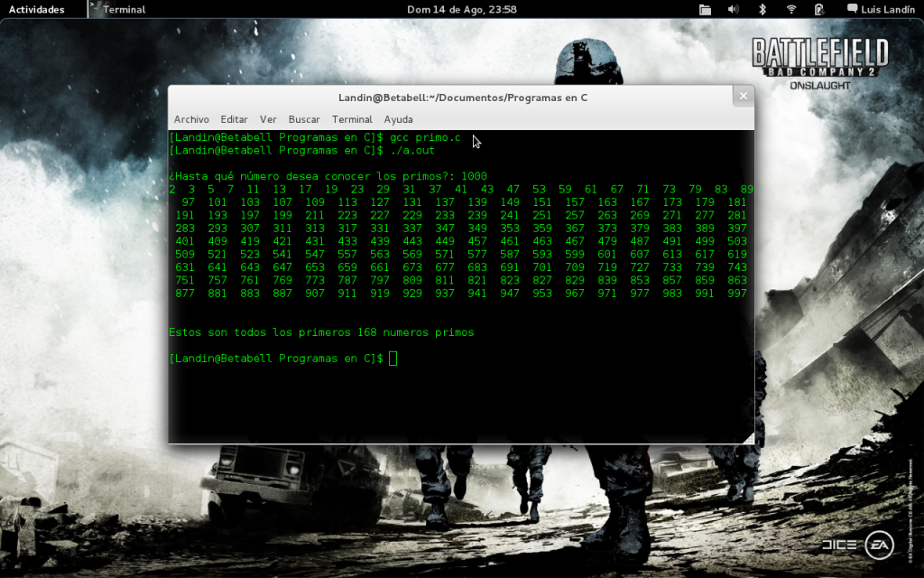This screenshot has width=924, height=578.
Task: Open the volume speaker indicator
Action: click(x=733, y=9)
